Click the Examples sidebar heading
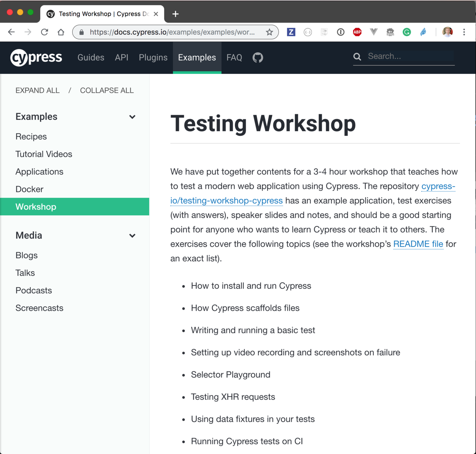The image size is (476, 454). pyautogui.click(x=36, y=117)
